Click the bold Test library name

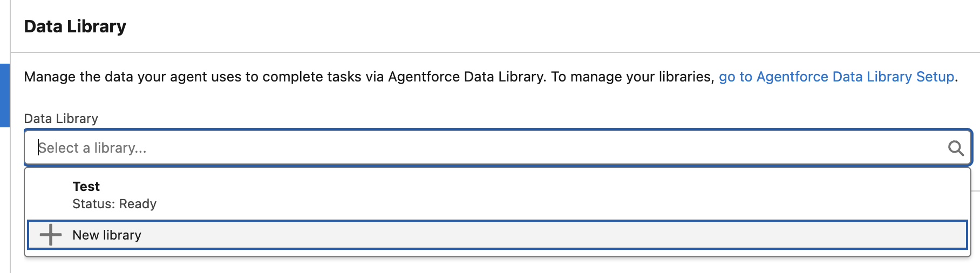(86, 187)
